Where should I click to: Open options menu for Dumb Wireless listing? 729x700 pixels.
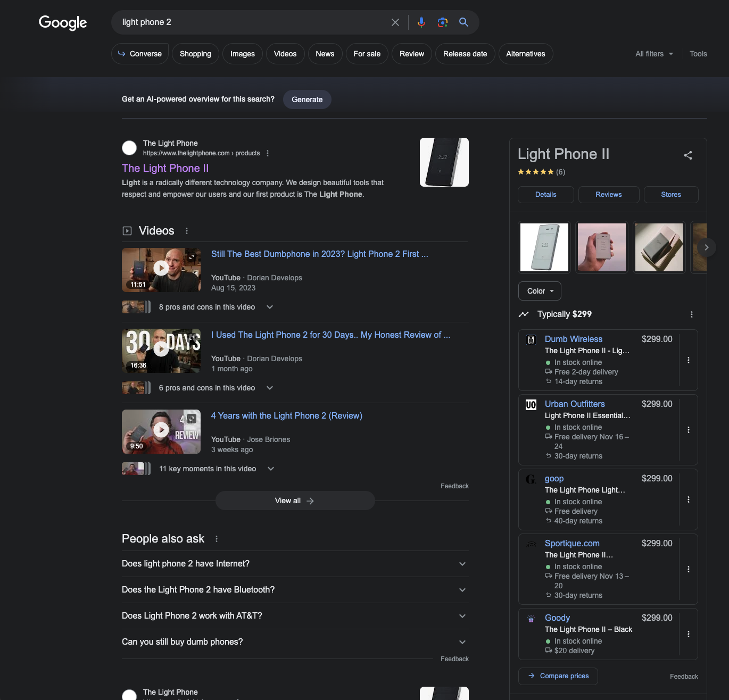click(689, 360)
